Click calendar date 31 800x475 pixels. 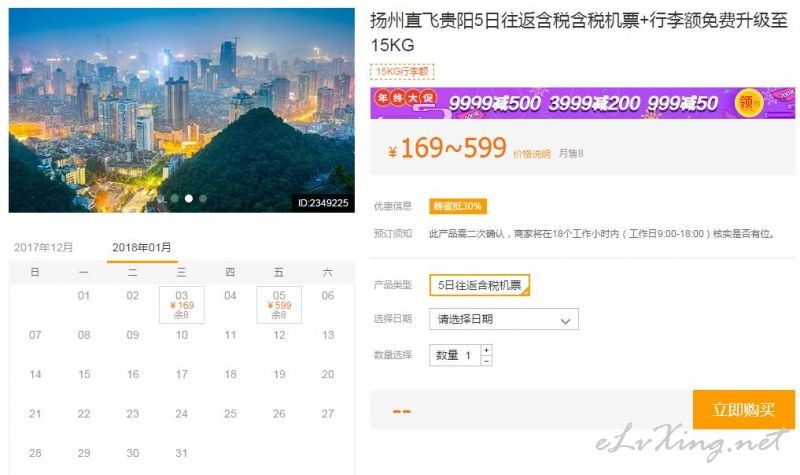coord(182,453)
